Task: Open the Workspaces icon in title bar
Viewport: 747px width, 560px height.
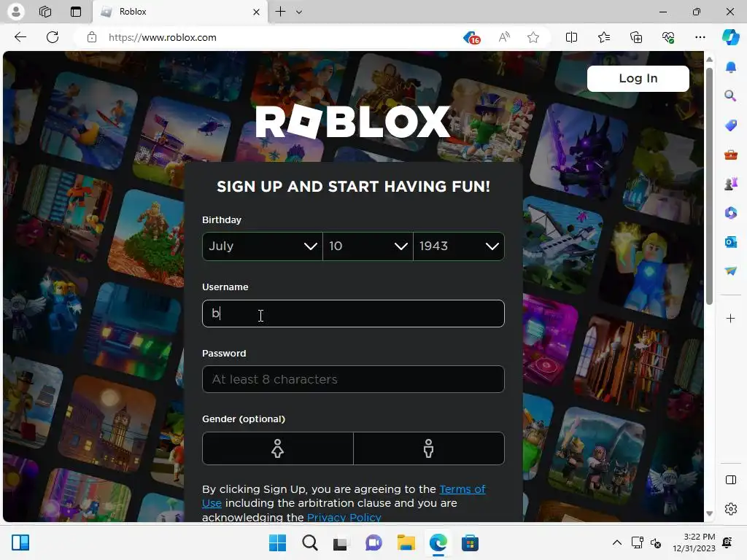Action: 45,12
